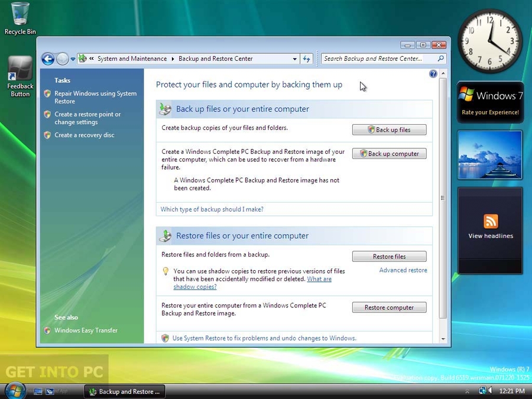
Task: Click the search magnifier icon
Action: click(440, 59)
